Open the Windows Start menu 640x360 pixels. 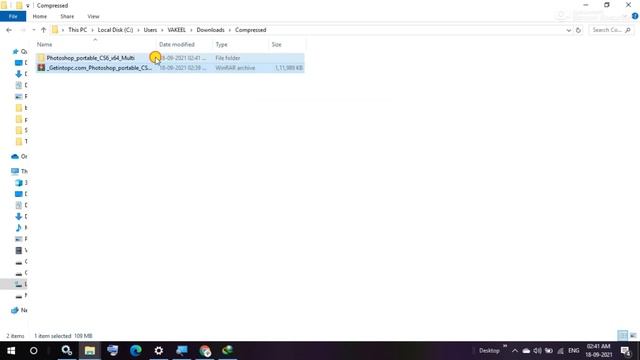(11, 350)
